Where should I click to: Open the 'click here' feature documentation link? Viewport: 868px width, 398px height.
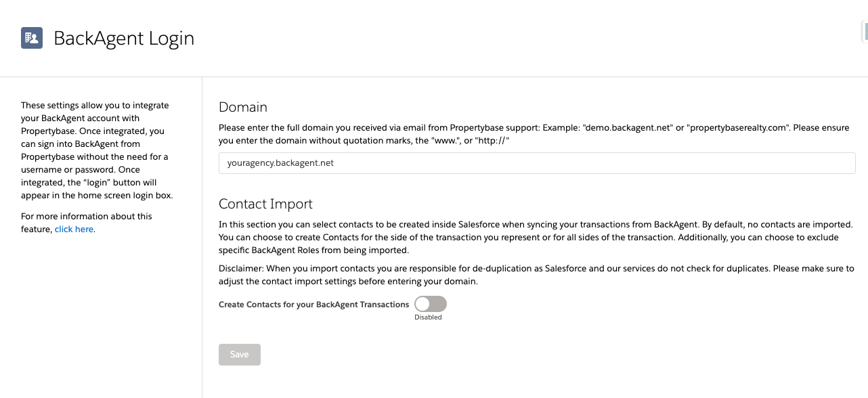(74, 229)
